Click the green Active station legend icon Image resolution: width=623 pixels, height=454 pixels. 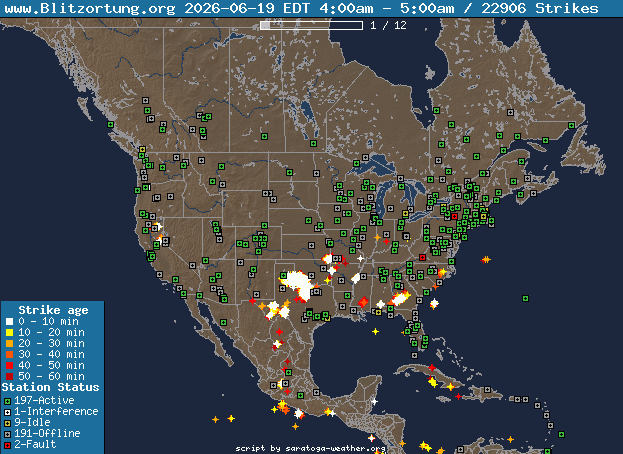coord(8,402)
